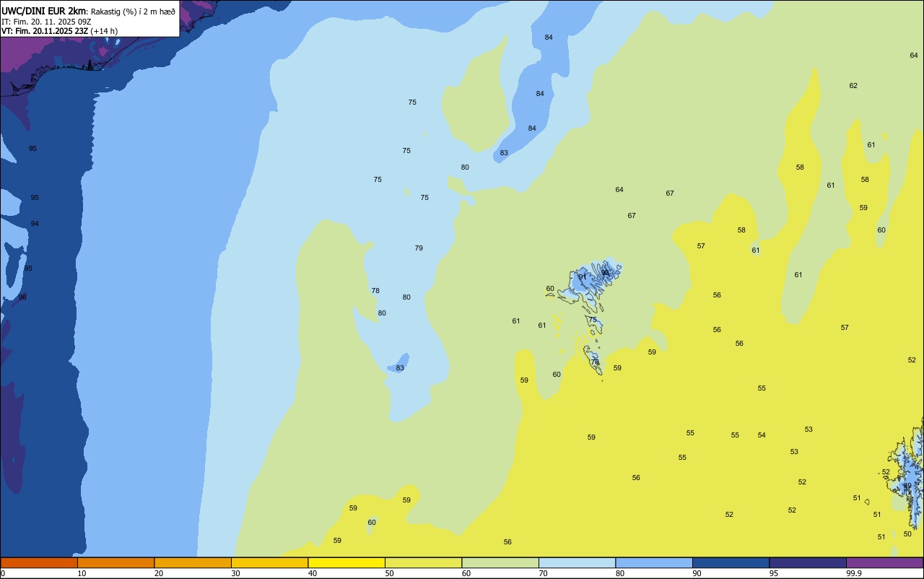924x579 pixels.
Task: Click the '99.9' legend tick label
Action: [854, 573]
